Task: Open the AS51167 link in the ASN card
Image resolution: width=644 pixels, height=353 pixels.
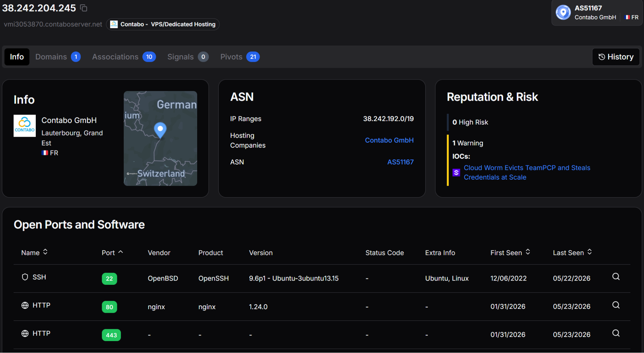Action: click(400, 162)
